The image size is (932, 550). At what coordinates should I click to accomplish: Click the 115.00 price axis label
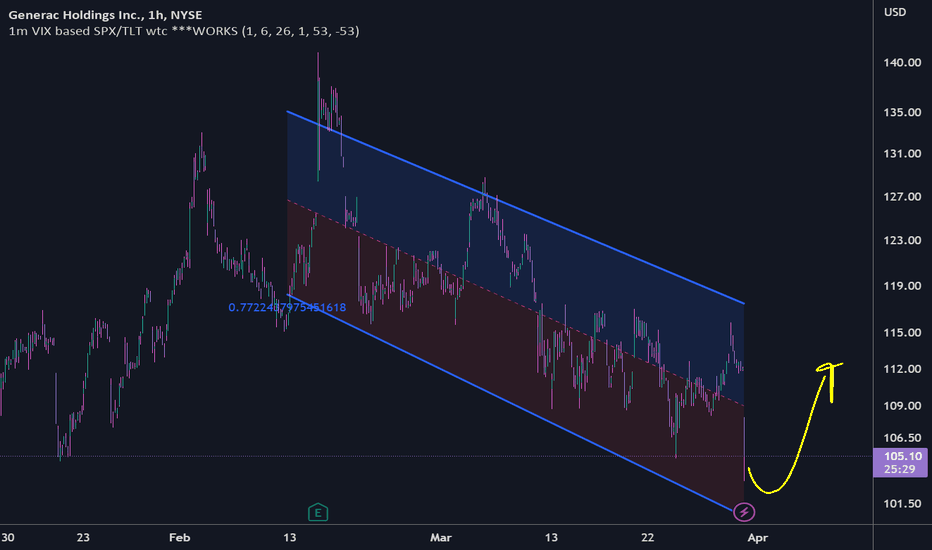click(902, 333)
